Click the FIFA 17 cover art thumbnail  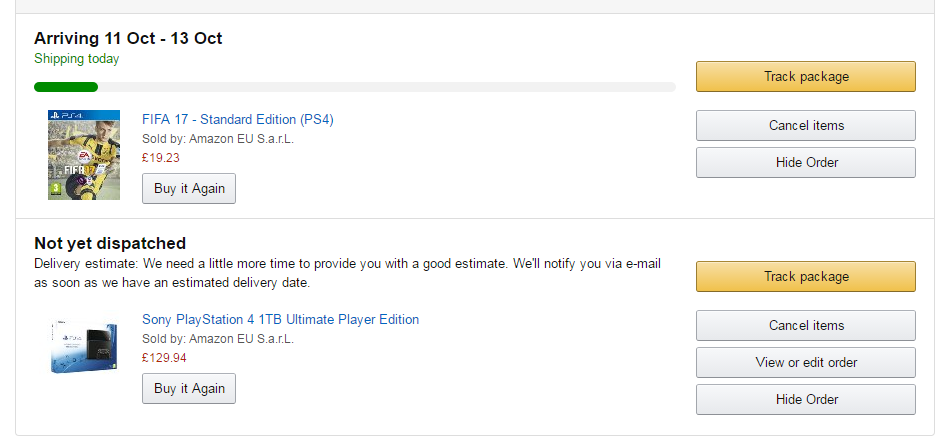click(x=84, y=155)
